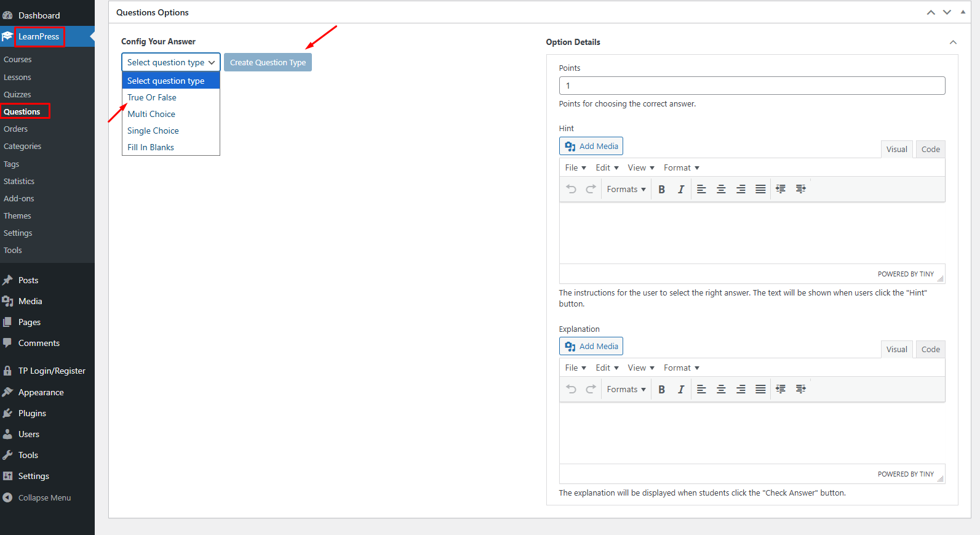Image resolution: width=980 pixels, height=535 pixels.
Task: Switch Explanation editor to Visual tab
Action: coord(896,349)
